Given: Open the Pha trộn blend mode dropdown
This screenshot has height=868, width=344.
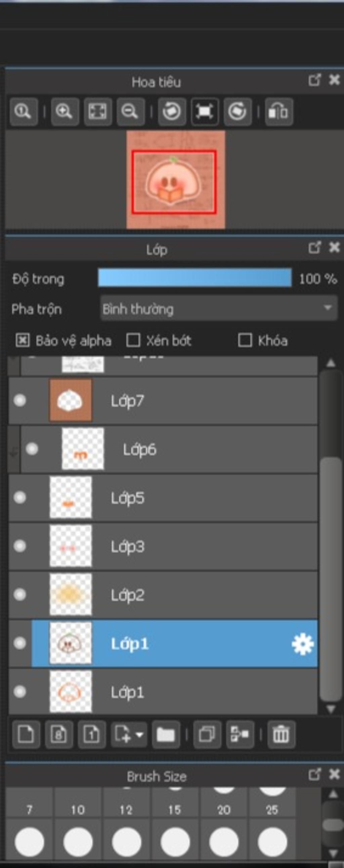Looking at the screenshot, I should coord(219,308).
